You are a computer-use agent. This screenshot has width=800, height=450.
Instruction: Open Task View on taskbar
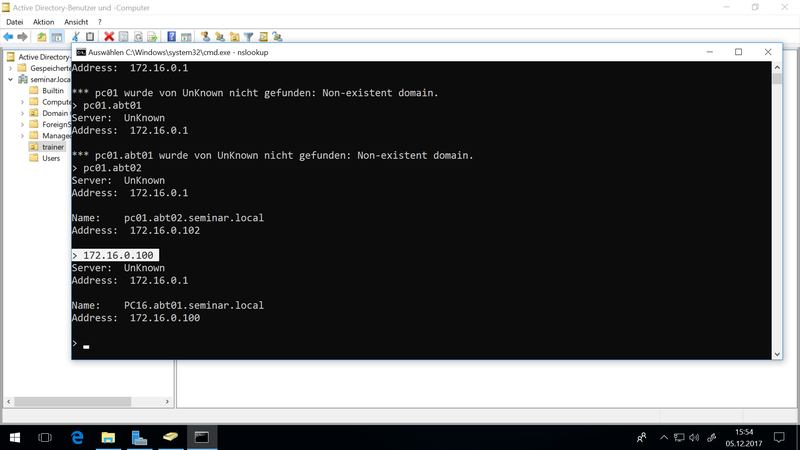coord(45,437)
